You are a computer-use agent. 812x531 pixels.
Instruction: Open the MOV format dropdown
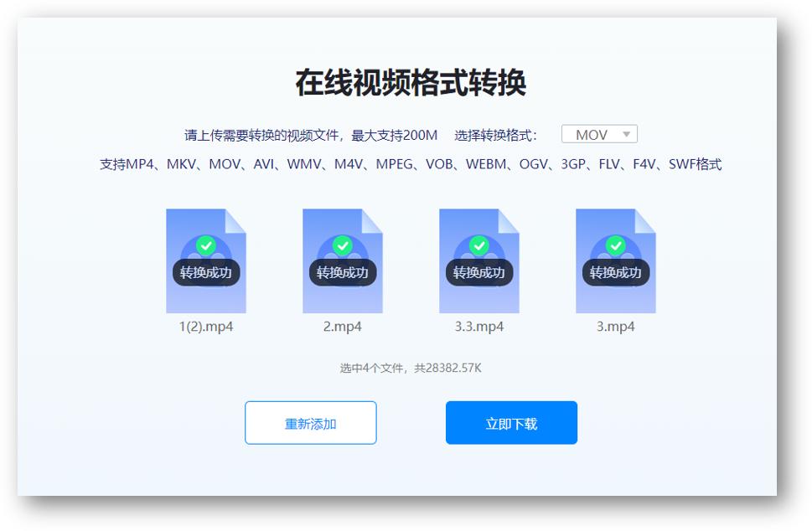tap(597, 134)
